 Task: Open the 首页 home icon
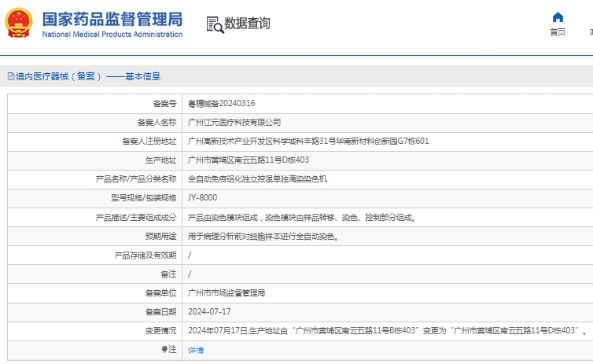[558, 17]
